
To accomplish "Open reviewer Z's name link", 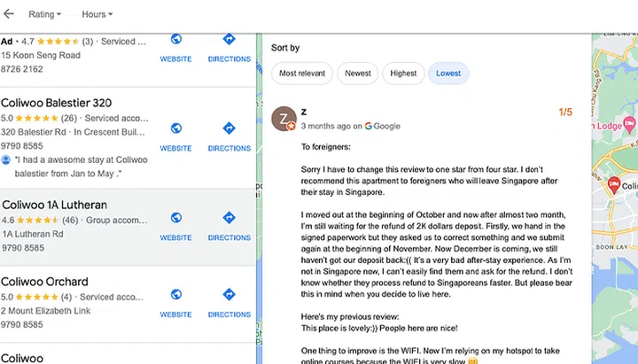I will [304, 112].
